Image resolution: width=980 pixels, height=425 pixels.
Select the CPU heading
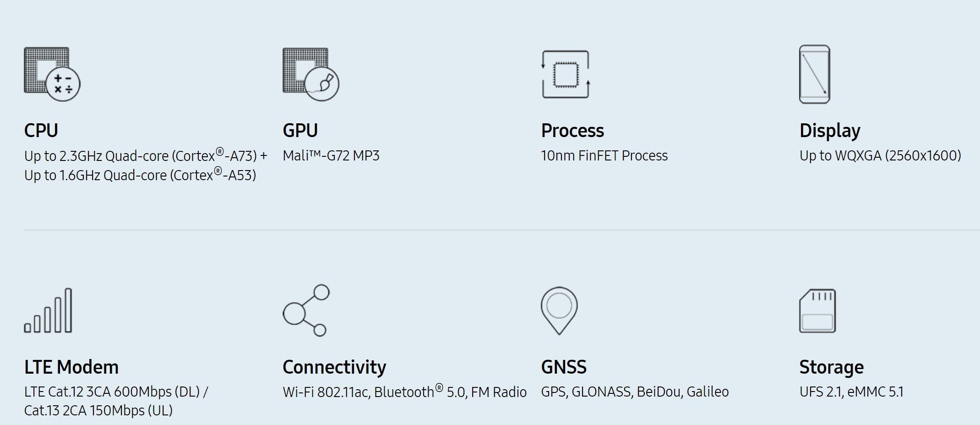coord(41,131)
